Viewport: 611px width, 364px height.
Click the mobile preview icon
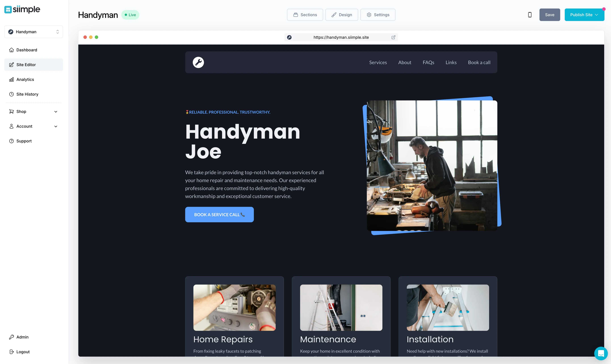pyautogui.click(x=530, y=15)
